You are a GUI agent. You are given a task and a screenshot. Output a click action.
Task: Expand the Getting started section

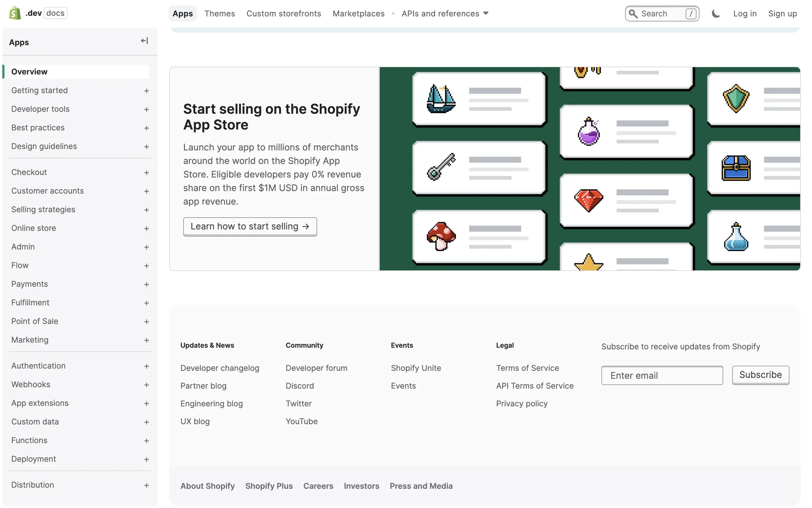click(146, 91)
